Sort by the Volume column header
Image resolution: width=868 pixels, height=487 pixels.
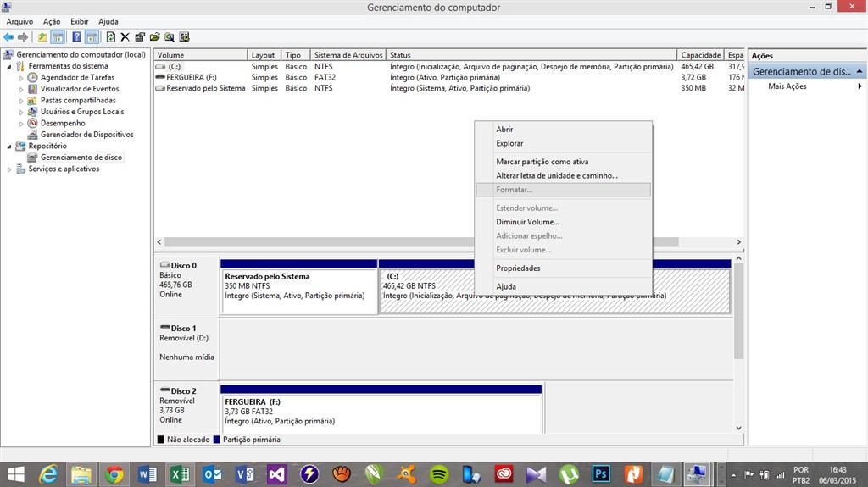pos(200,55)
